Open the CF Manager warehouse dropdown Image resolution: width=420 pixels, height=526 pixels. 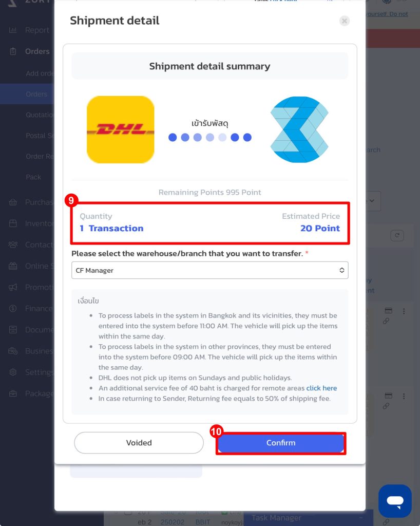[x=210, y=270]
